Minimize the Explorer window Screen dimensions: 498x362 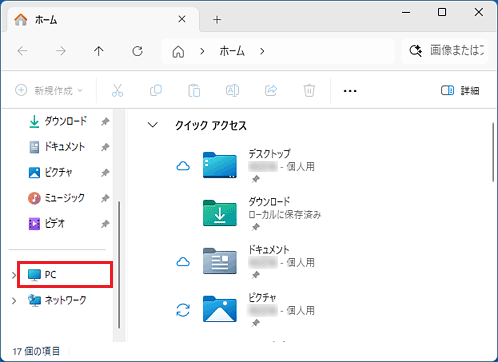pos(406,12)
